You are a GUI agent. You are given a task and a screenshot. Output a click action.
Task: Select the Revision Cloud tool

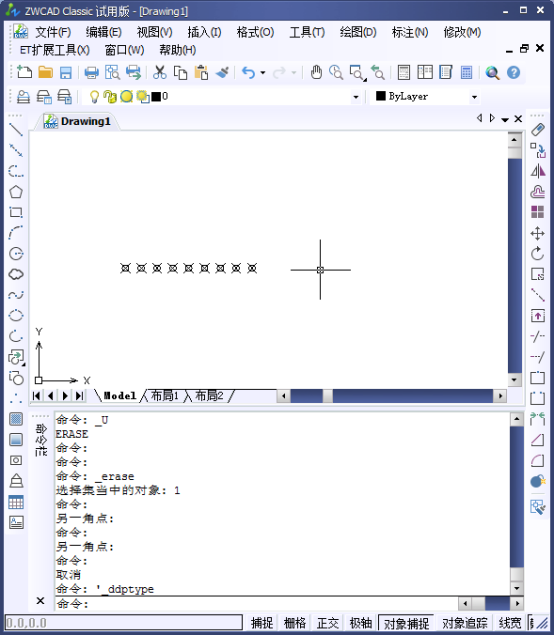coord(16,274)
